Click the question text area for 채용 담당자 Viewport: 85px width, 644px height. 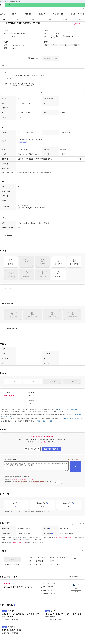point(36,466)
